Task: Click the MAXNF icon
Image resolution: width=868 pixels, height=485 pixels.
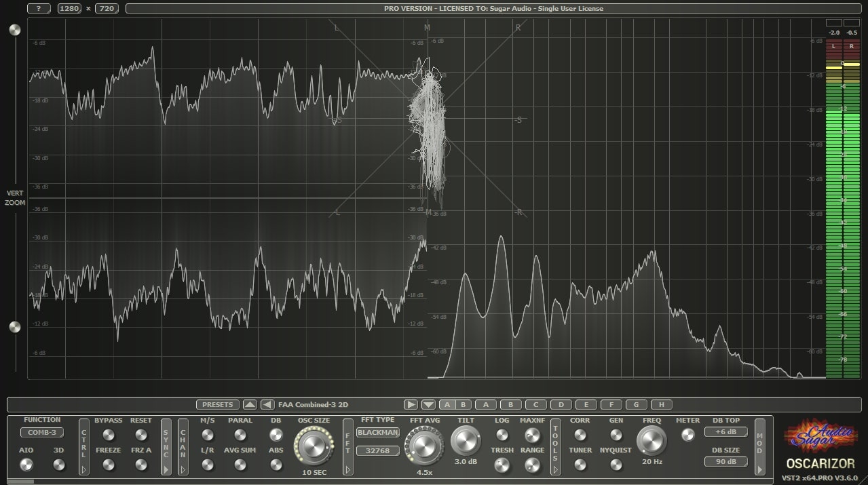Action: coord(533,435)
